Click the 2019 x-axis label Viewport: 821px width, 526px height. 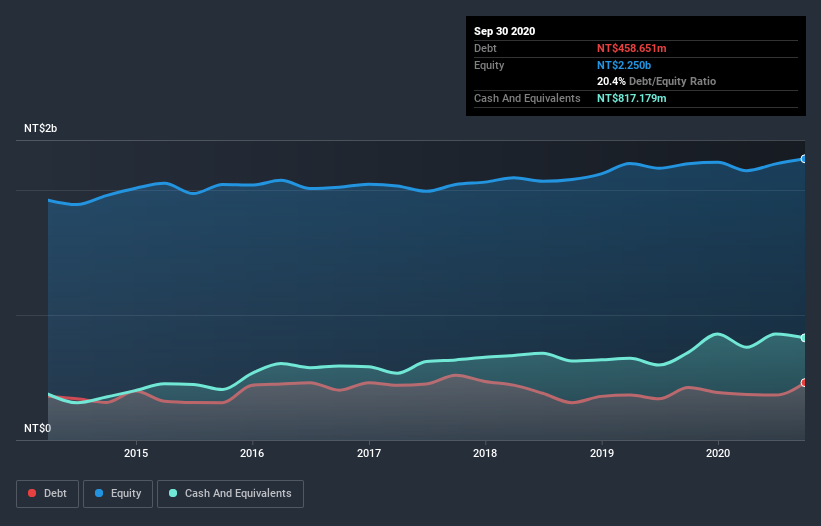[x=602, y=453]
